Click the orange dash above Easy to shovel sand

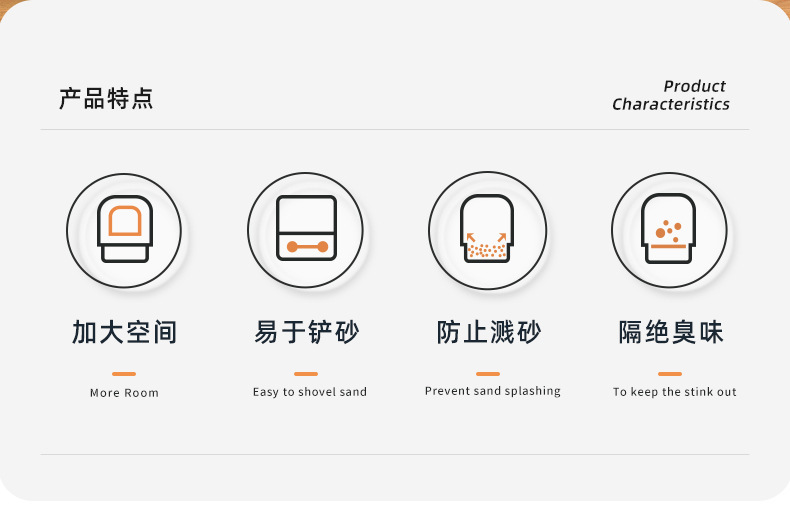click(306, 374)
